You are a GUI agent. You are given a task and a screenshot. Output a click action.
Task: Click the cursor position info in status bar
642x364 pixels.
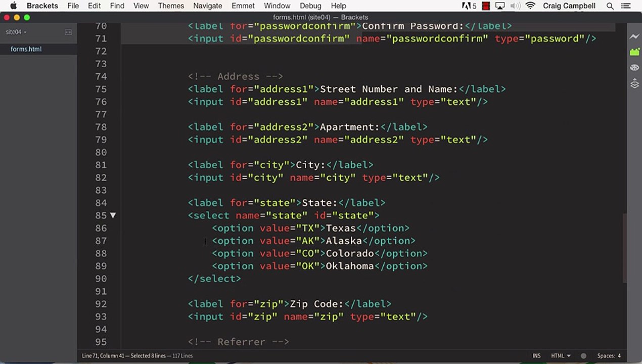click(104, 356)
